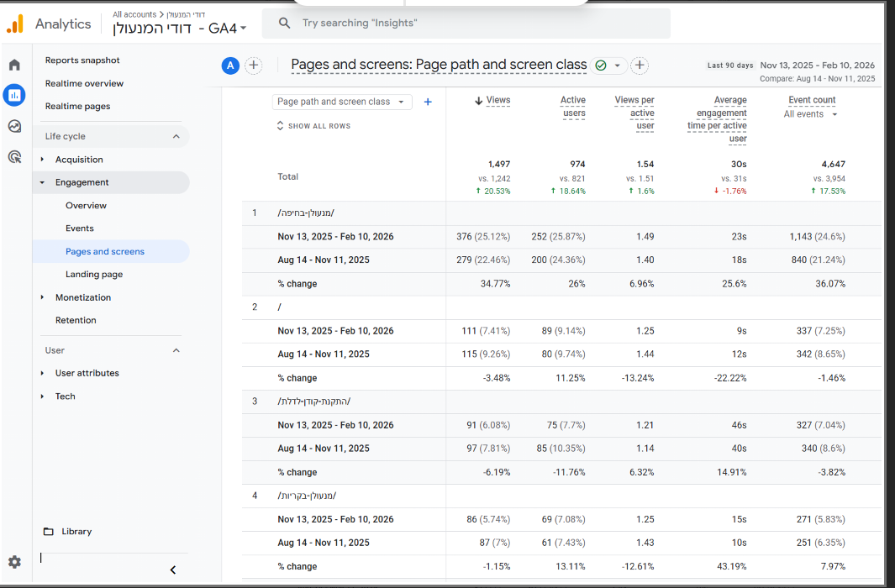Image resolution: width=895 pixels, height=588 pixels.
Task: Open Page path and screen class dropdown
Action: [341, 102]
